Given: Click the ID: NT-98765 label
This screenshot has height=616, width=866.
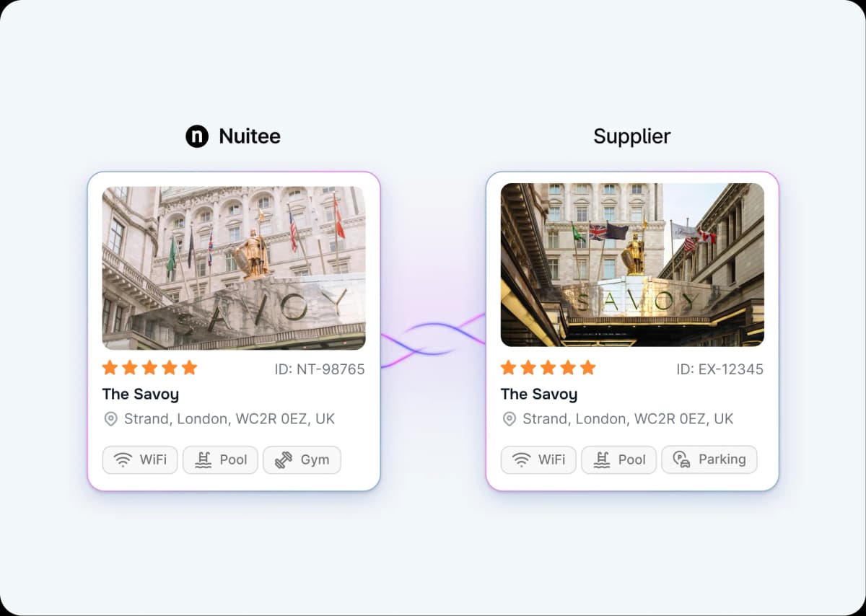Looking at the screenshot, I should tap(320, 369).
